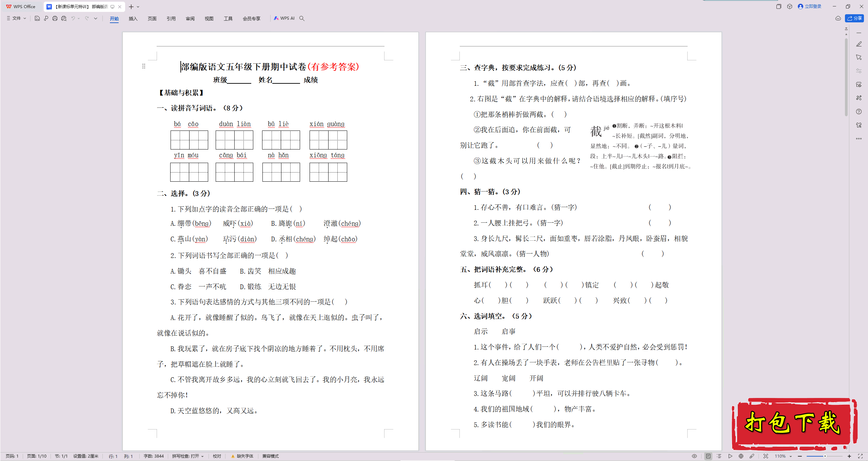
Task: Expand the File menu dropdown
Action: pyautogui.click(x=16, y=18)
